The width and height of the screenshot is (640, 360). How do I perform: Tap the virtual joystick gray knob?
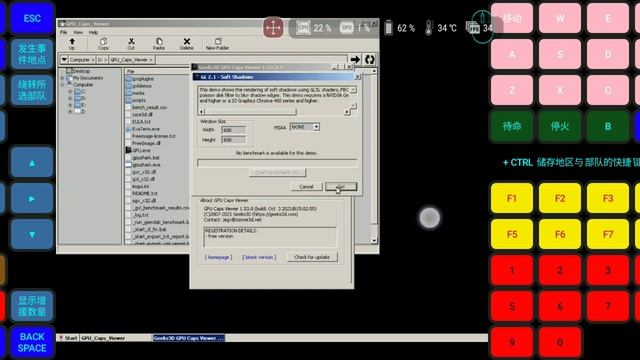click(x=430, y=218)
